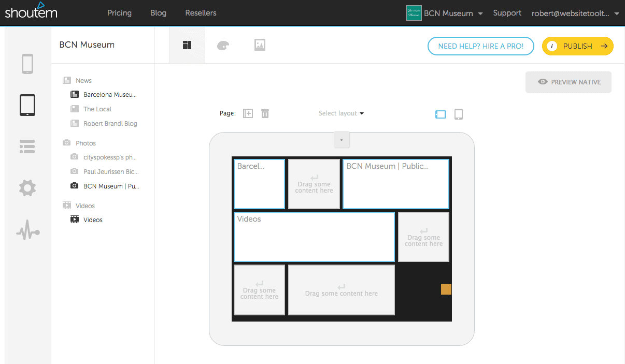Switch to the layout tab icon
This screenshot has width=625, height=364.
coord(187,46)
